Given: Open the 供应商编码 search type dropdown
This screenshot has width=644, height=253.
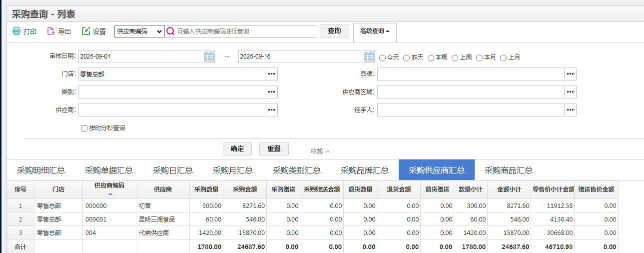Looking at the screenshot, I should pyautogui.click(x=139, y=31).
